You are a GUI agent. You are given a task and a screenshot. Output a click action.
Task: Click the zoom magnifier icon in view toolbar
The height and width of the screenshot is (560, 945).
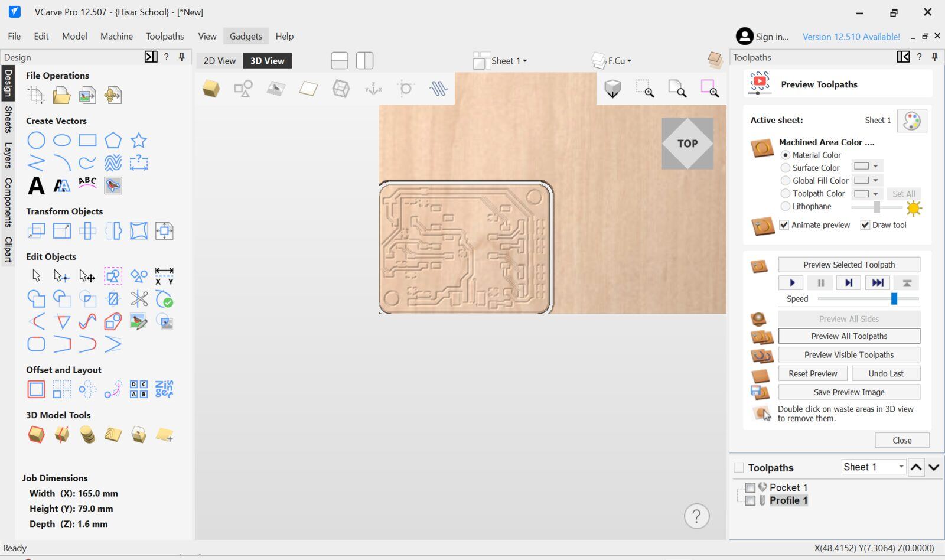click(x=677, y=89)
